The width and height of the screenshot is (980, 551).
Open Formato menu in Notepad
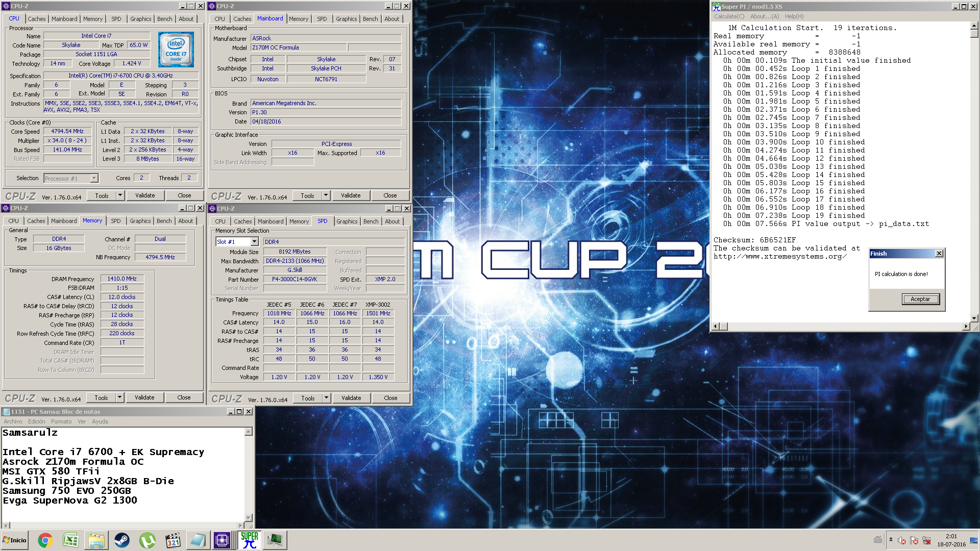point(61,421)
